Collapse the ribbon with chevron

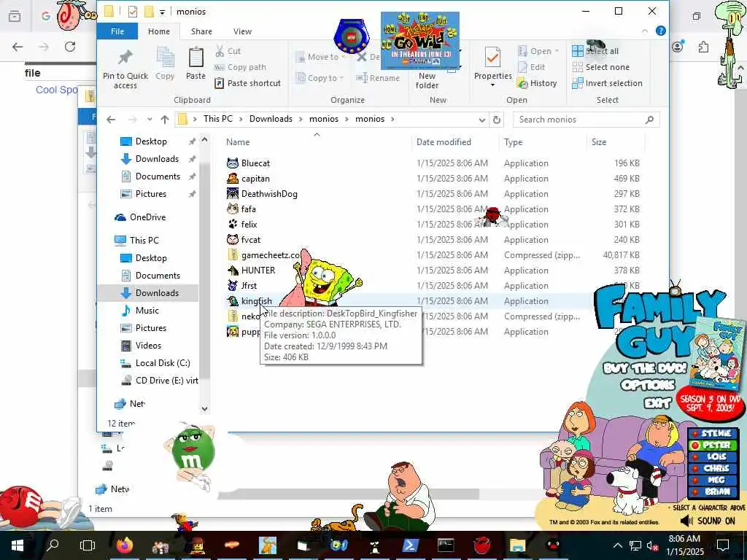coord(645,31)
